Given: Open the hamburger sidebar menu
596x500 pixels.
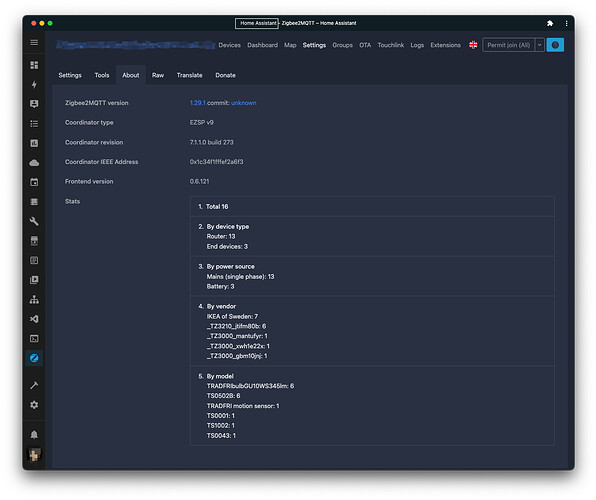Looking at the screenshot, I should click(x=34, y=43).
